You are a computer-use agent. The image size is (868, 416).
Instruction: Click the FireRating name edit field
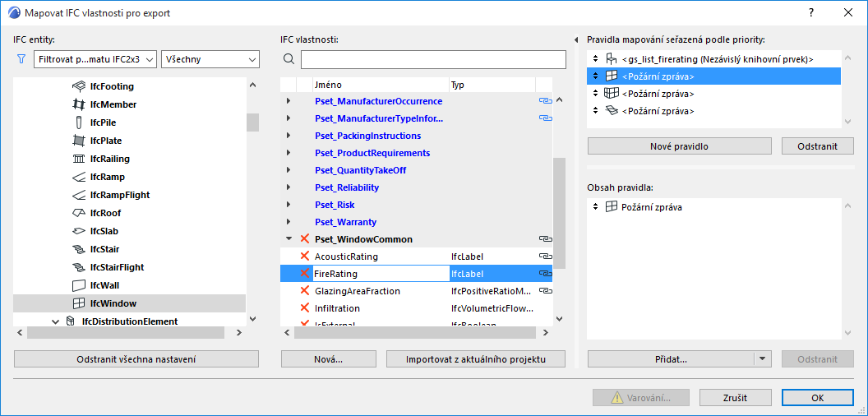pos(381,273)
